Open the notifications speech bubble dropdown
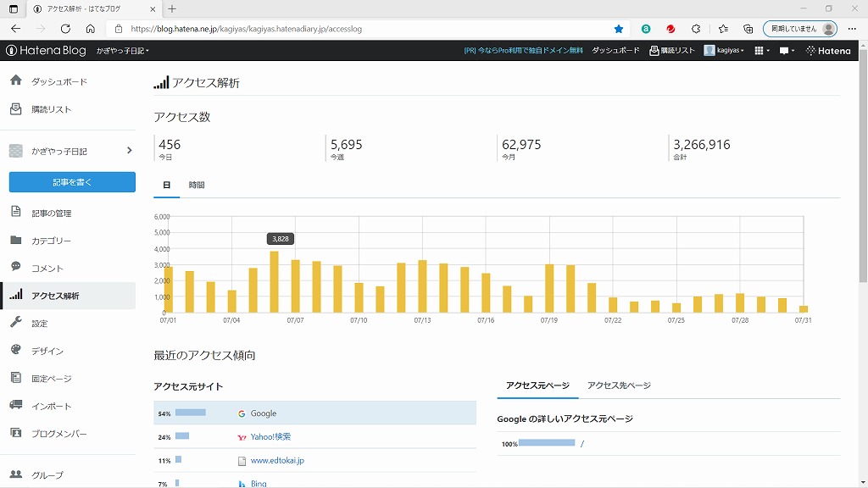Viewport: 868px width, 488px height. tap(787, 50)
